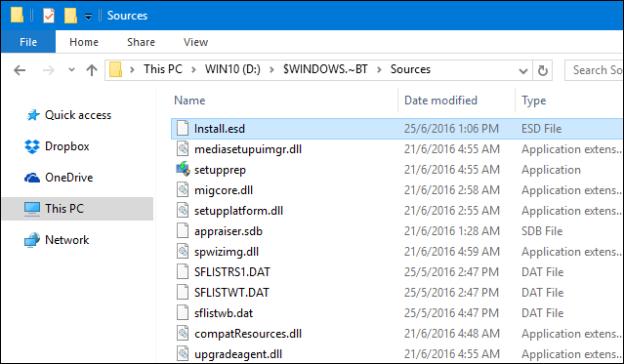Screen dimensions: 624x364
Task: Click the upgradeagent.dll gear file icon
Action: click(x=183, y=353)
